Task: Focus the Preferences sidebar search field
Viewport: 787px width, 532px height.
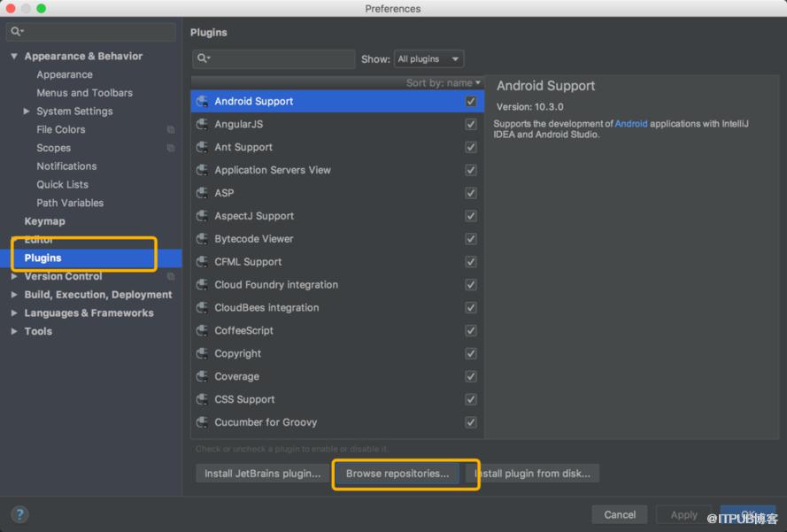Action: point(91,31)
